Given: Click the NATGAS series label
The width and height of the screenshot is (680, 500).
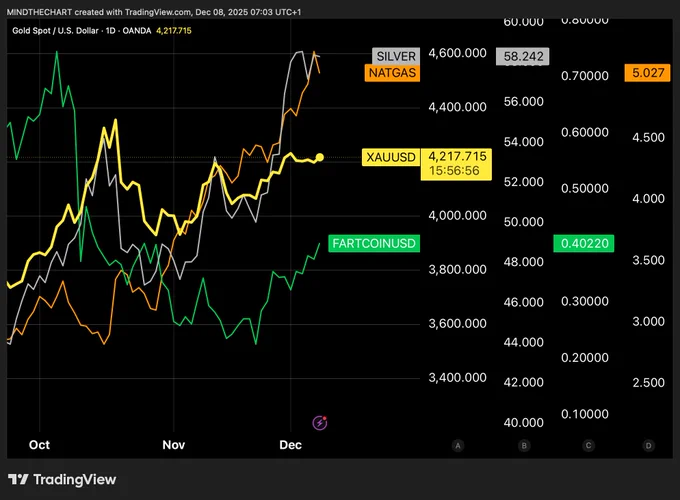Looking at the screenshot, I should 392,73.
